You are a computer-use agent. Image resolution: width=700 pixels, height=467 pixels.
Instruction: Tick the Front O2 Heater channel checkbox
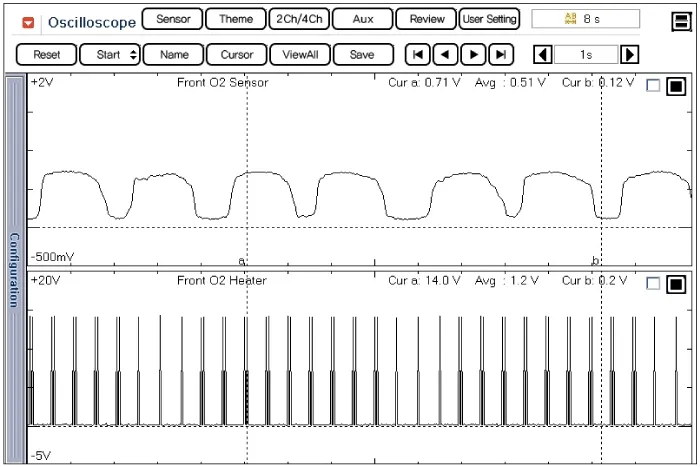pos(653,285)
